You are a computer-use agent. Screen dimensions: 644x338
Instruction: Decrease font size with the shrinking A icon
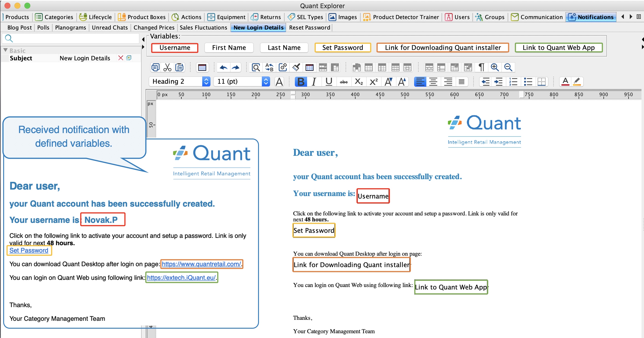388,81
